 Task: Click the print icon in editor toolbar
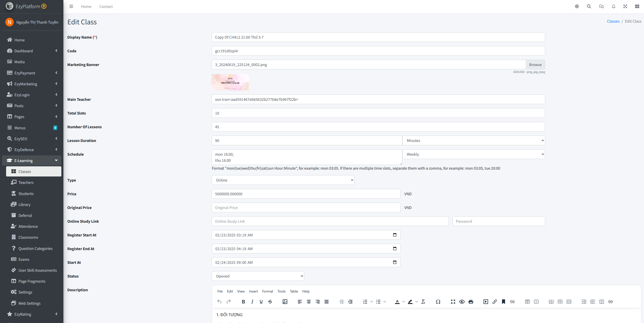(471, 302)
